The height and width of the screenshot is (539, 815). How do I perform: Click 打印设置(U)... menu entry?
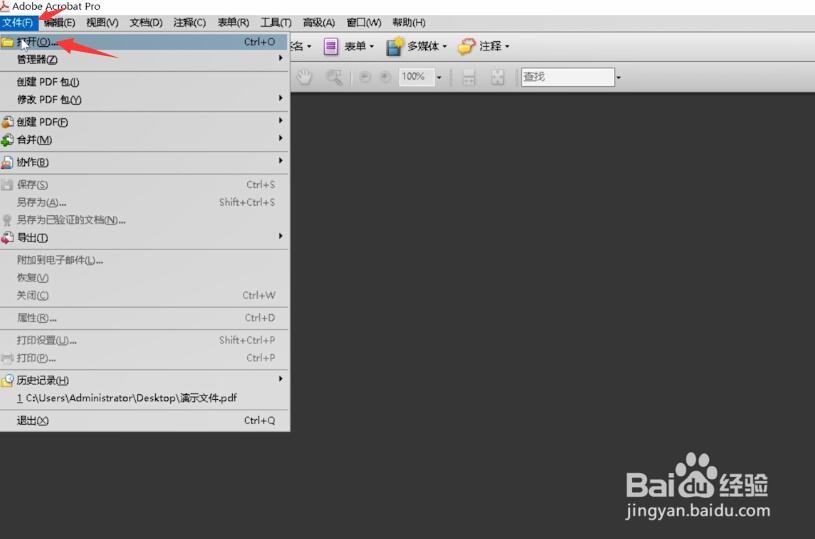point(144,340)
